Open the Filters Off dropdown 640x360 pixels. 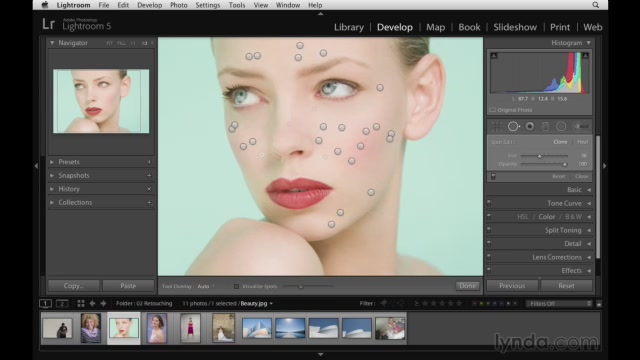[x=559, y=303]
